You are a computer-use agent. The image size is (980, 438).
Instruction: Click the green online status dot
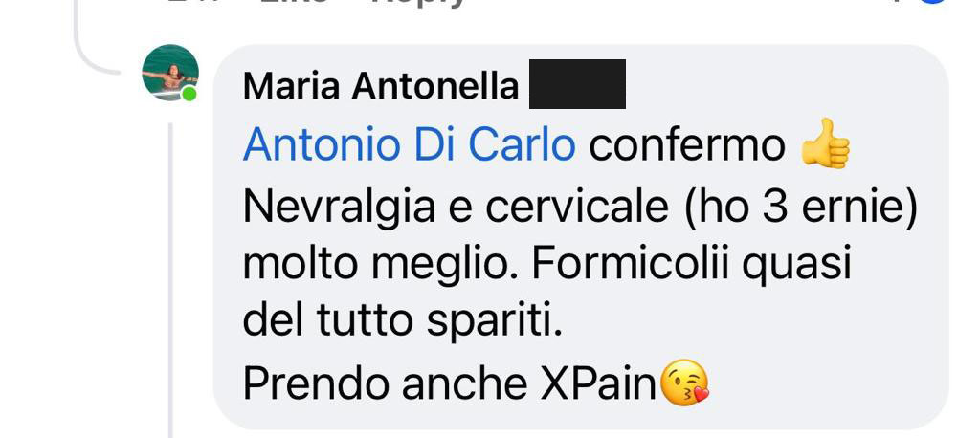189,95
